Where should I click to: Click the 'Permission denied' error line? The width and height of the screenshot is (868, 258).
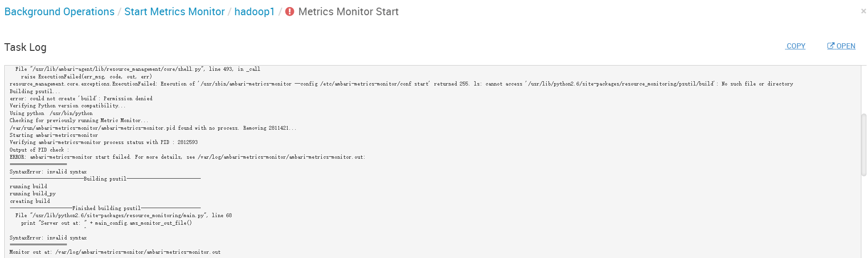click(81, 99)
